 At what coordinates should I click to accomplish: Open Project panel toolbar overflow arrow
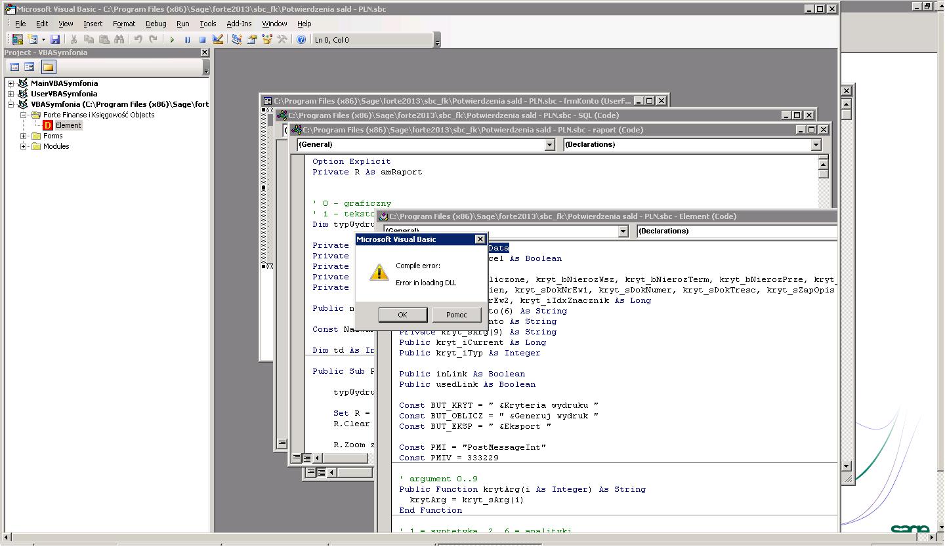pos(205,68)
